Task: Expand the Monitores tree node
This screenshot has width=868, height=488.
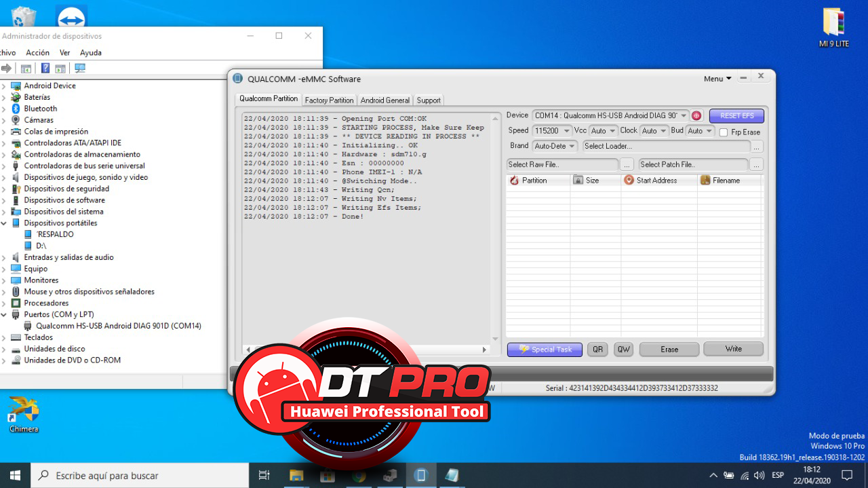Action: [x=4, y=280]
